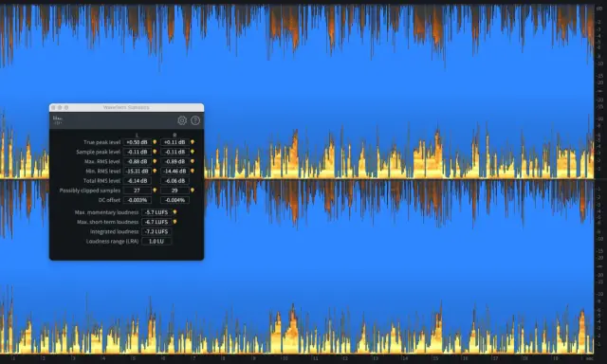Jump to right sample peak level marker
This screenshot has height=364, width=607.
(192, 152)
